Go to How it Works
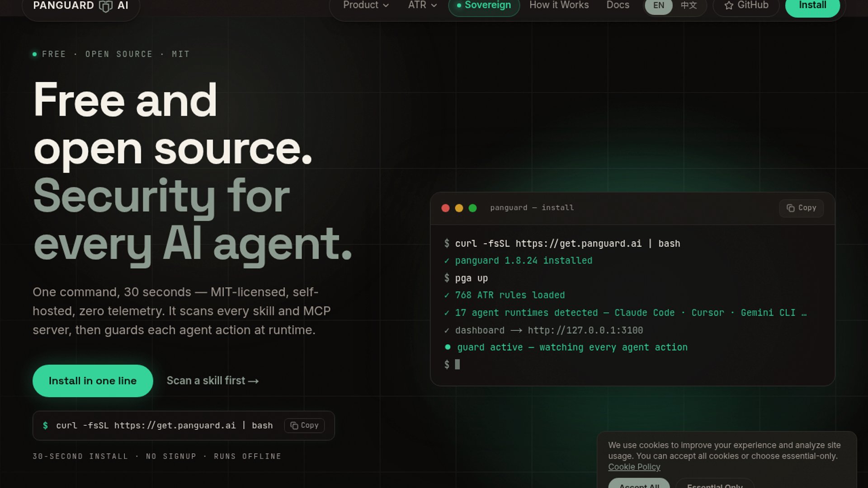Screen dimensions: 868x488 559,5
